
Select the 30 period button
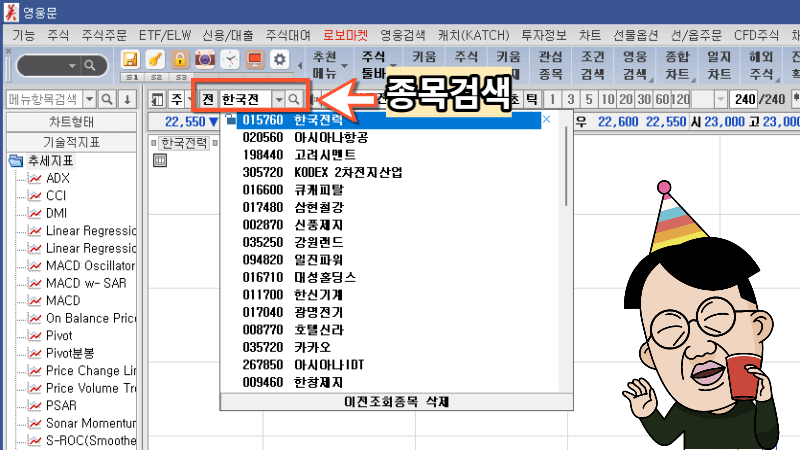[x=644, y=99]
